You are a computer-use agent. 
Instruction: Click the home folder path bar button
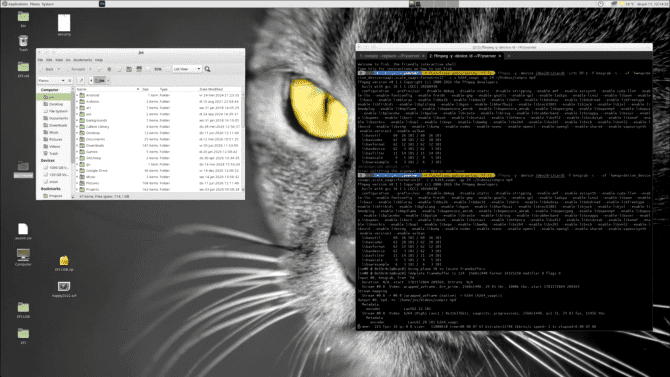click(x=100, y=80)
